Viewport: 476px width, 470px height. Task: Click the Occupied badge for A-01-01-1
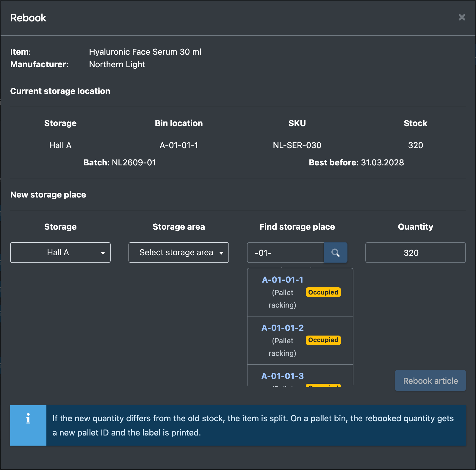click(x=323, y=292)
